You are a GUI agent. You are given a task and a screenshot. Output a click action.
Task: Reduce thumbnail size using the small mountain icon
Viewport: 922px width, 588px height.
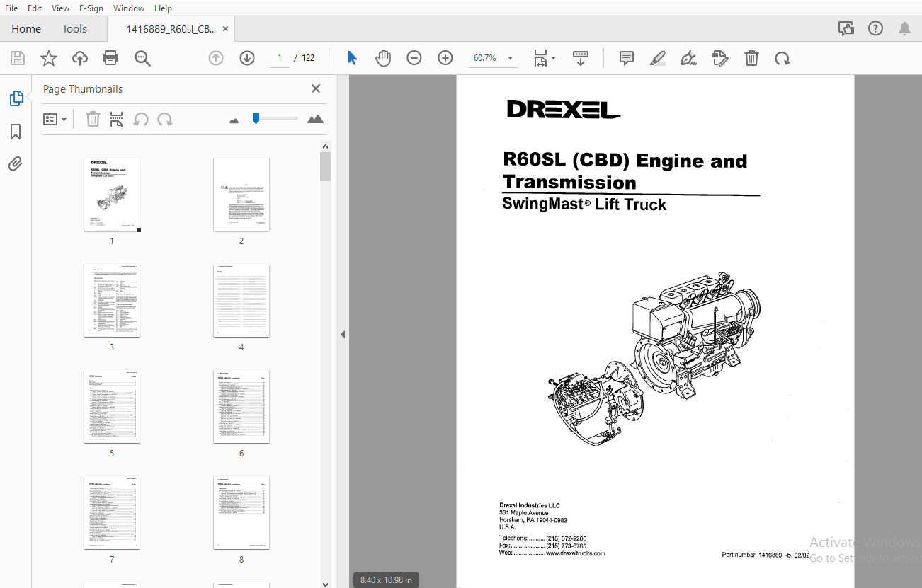234,120
